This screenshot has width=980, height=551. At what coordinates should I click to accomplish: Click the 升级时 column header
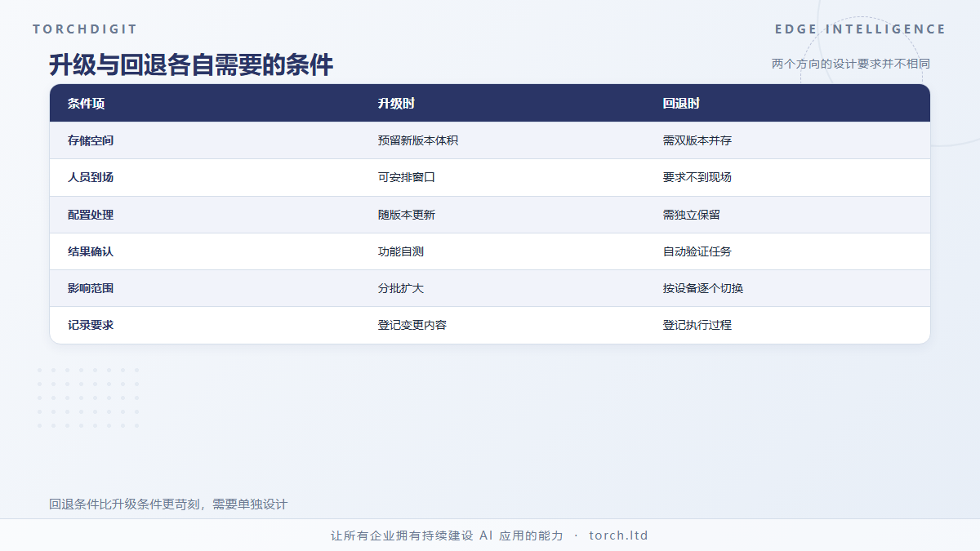(396, 104)
